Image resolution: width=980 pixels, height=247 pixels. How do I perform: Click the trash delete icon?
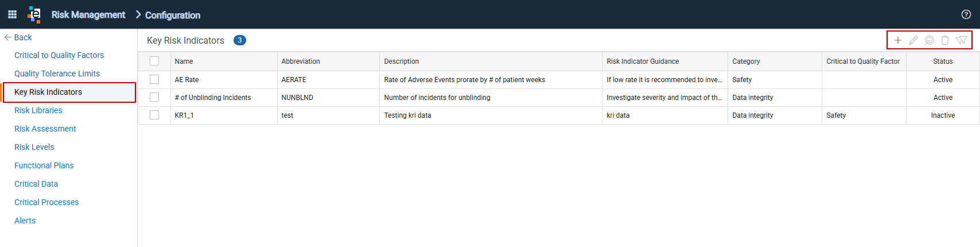tap(945, 40)
